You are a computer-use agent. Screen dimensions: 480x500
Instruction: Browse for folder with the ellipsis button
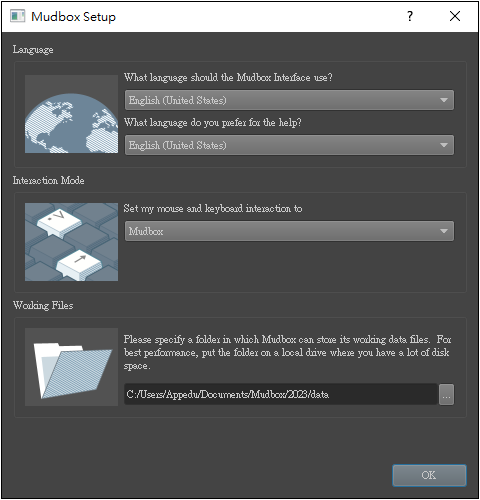[446, 395]
